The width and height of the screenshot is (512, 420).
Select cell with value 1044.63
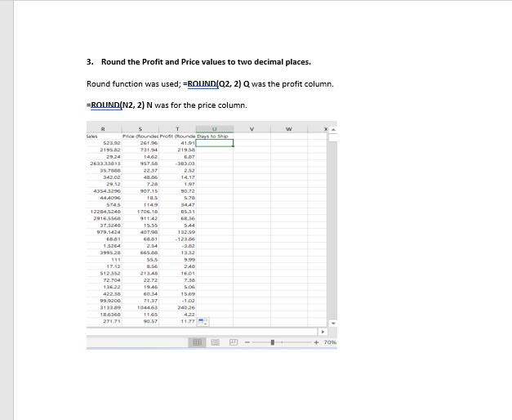[x=140, y=307]
